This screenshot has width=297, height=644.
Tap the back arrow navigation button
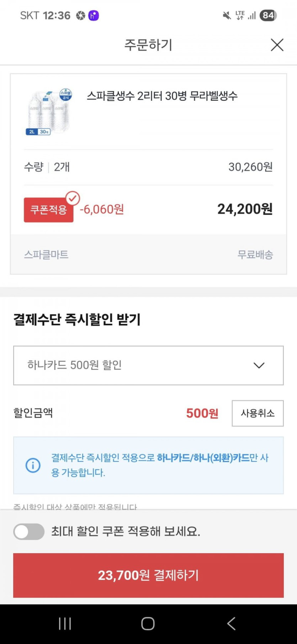pyautogui.click(x=231, y=624)
